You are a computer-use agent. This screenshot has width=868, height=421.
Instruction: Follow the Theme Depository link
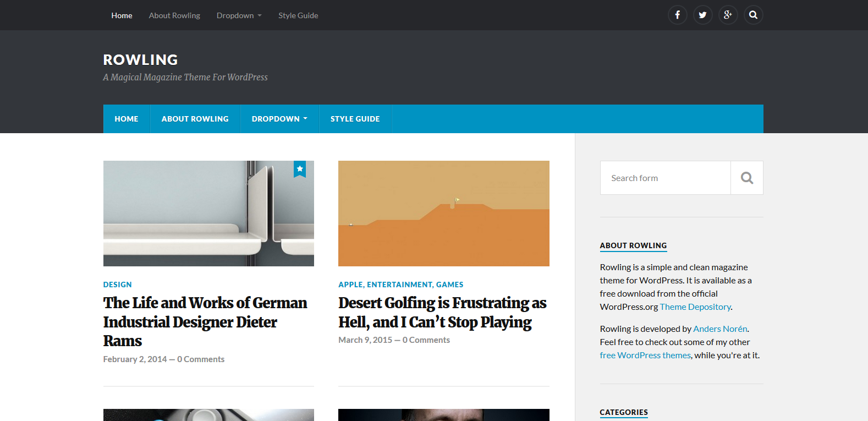point(695,307)
